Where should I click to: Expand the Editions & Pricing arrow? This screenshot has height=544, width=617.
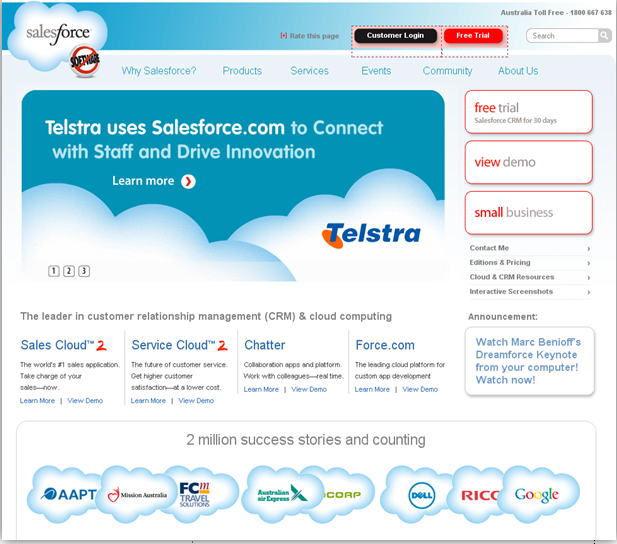(x=589, y=263)
